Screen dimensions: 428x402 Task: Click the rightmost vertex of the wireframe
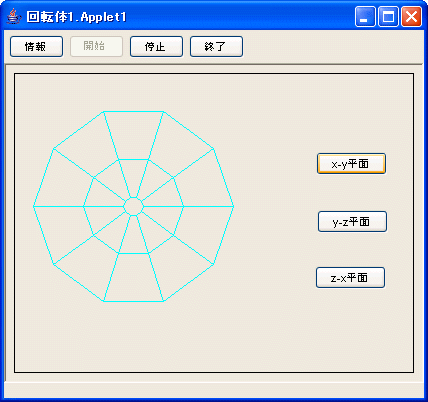(x=233, y=206)
